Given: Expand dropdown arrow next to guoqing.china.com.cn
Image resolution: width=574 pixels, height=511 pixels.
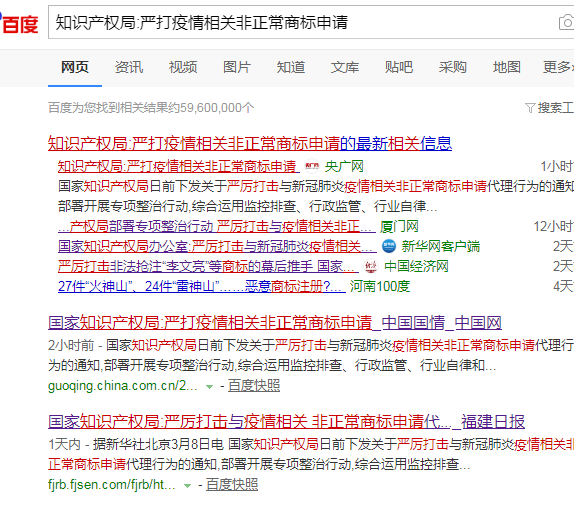Looking at the screenshot, I should coord(209,387).
